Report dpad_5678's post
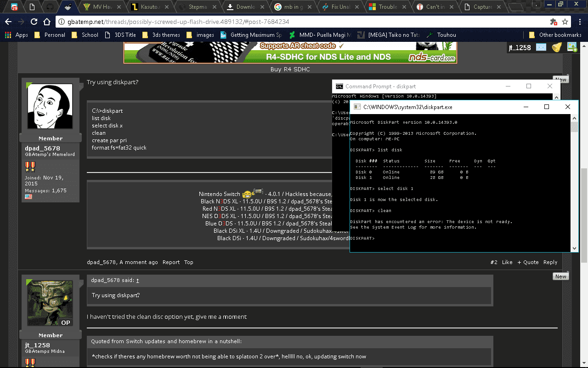The image size is (588, 368). (x=171, y=262)
